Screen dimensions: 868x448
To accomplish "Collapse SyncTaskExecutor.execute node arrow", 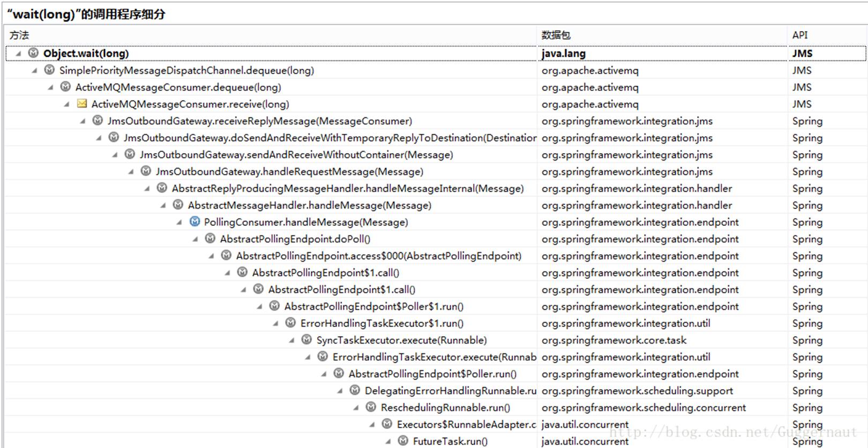I will point(292,340).
